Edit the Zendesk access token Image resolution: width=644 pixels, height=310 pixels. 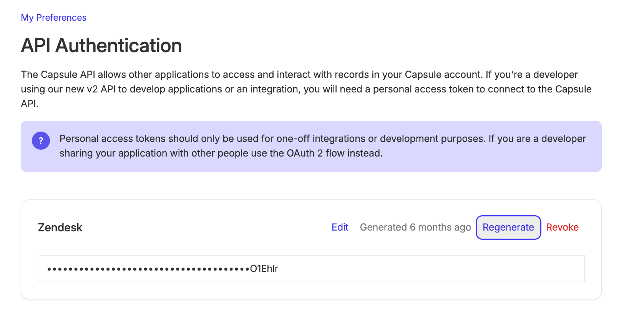[x=340, y=228]
